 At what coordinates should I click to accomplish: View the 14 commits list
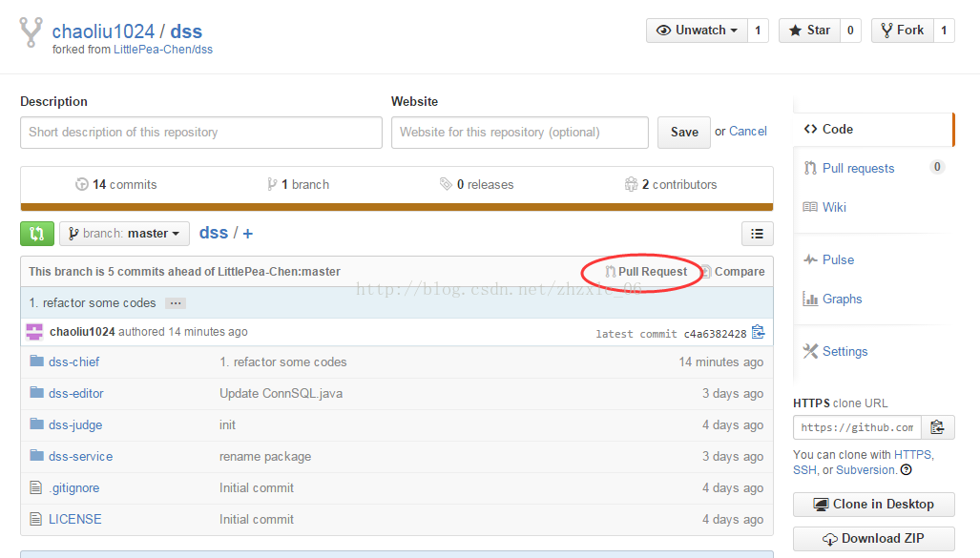click(116, 184)
